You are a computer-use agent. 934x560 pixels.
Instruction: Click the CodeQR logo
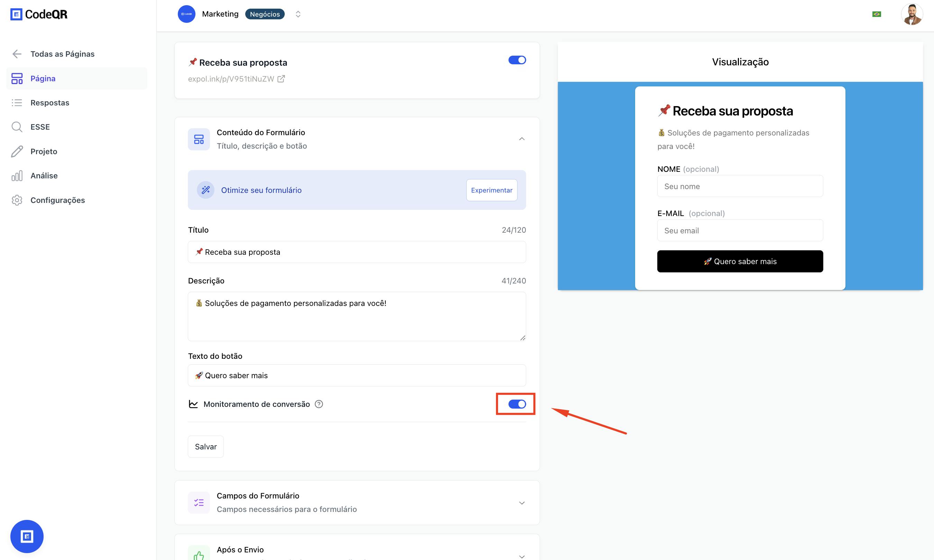39,14
